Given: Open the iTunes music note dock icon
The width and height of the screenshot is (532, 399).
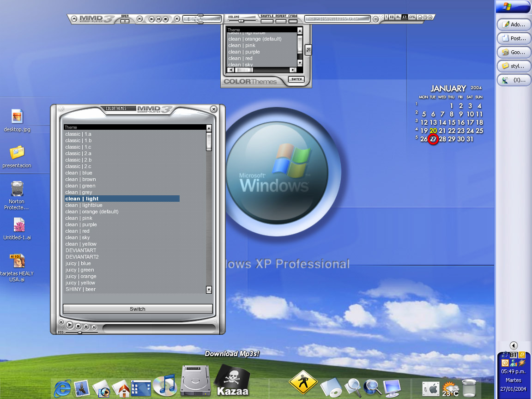Looking at the screenshot, I should pyautogui.click(x=164, y=386).
